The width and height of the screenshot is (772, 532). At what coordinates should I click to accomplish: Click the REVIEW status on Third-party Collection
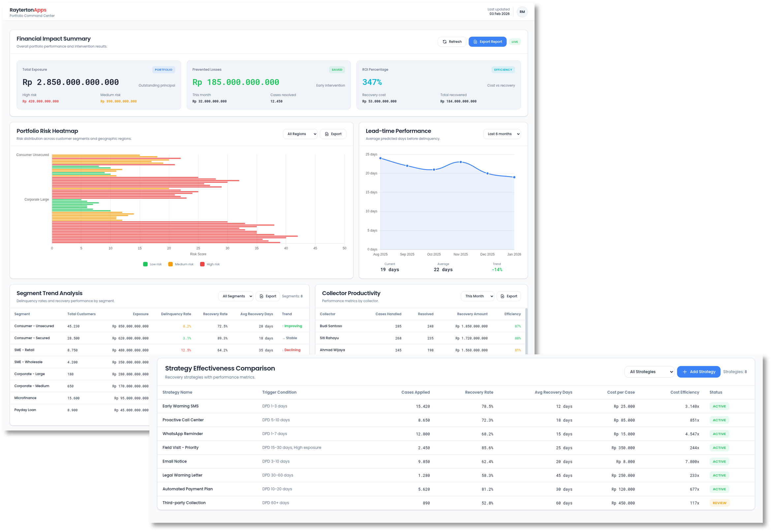(x=719, y=503)
